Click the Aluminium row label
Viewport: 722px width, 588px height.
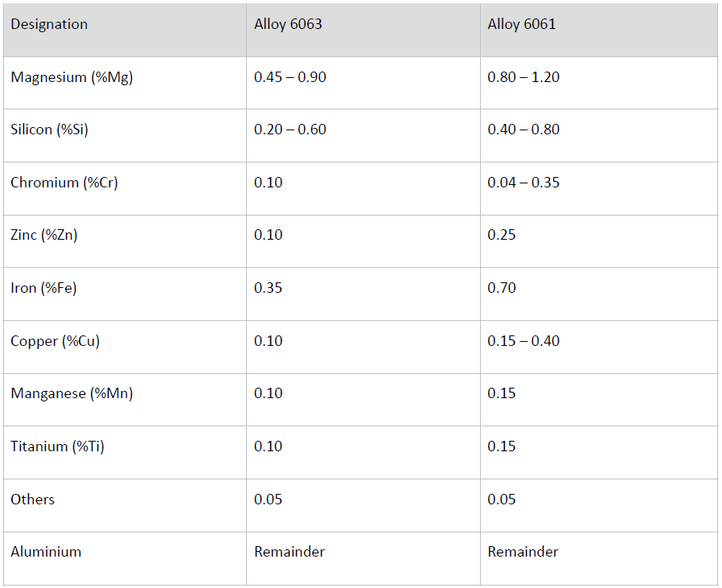pyautogui.click(x=46, y=552)
